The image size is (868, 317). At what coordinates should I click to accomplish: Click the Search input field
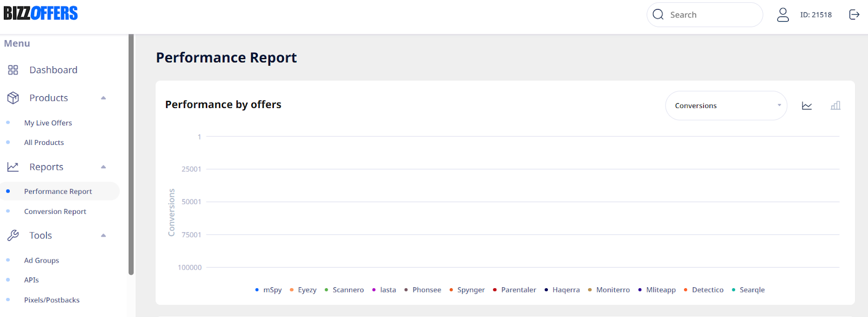click(705, 15)
